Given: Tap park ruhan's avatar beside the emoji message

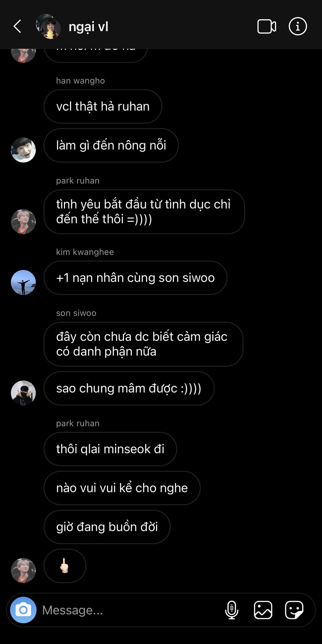Looking at the screenshot, I should 23,571.
